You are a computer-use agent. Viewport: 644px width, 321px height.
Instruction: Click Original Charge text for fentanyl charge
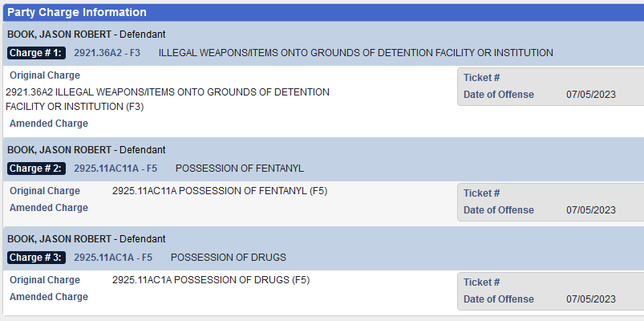pyautogui.click(x=220, y=191)
